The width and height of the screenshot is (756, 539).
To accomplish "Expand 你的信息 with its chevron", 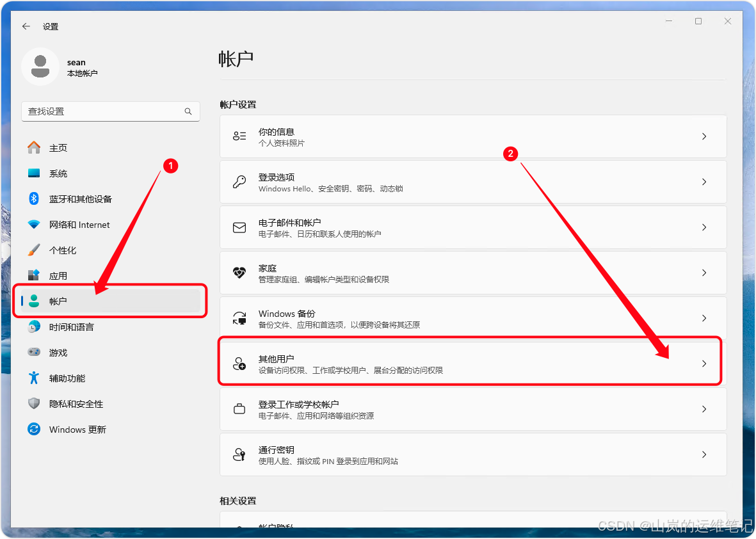I will tap(704, 136).
